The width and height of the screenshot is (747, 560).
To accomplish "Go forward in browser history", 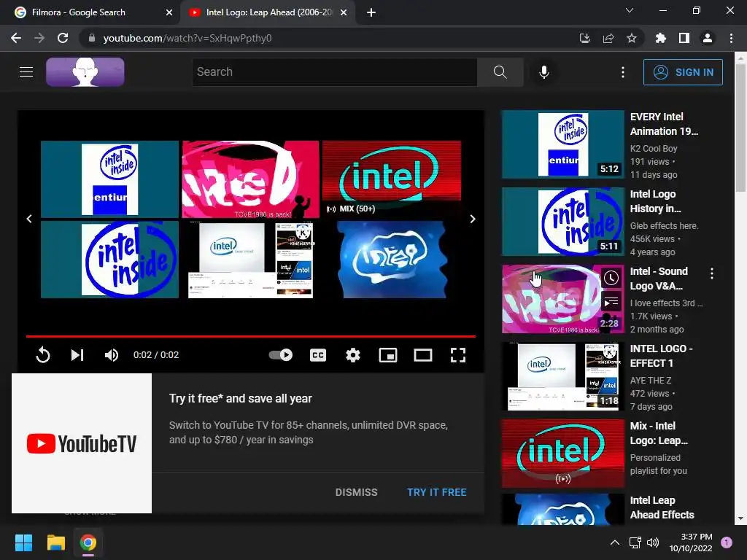I will click(39, 38).
